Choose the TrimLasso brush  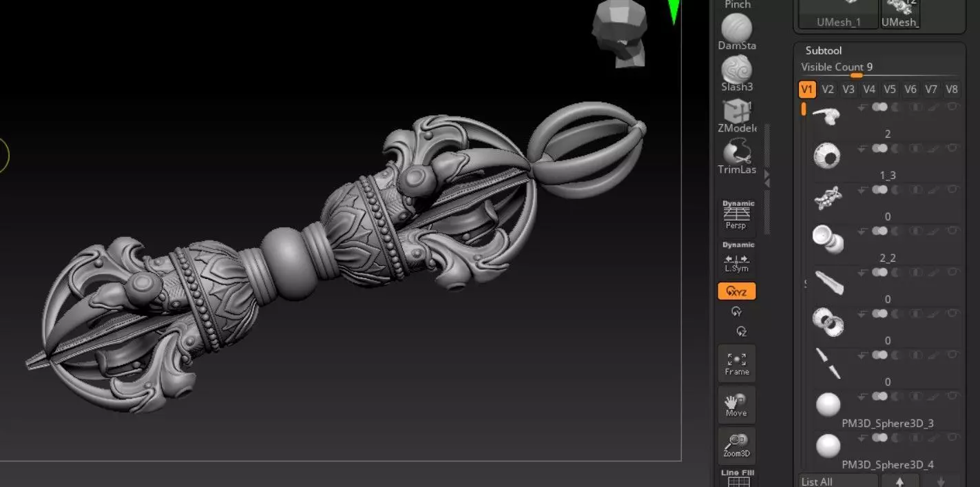pyautogui.click(x=737, y=156)
